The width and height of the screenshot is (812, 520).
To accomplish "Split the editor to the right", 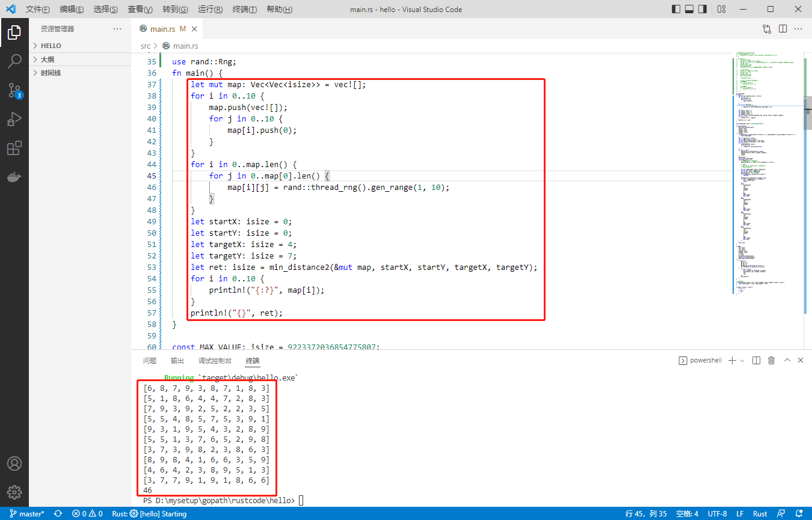I will pos(783,29).
